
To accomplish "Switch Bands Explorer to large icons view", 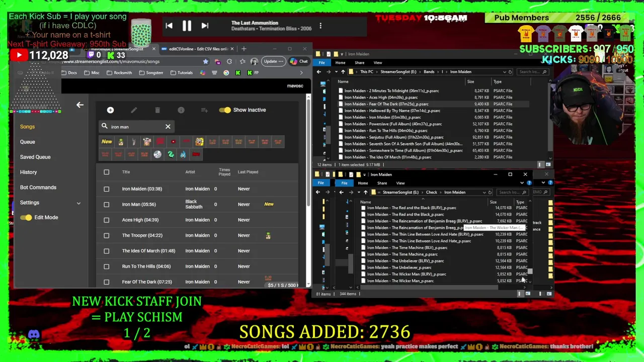I will click(548, 164).
